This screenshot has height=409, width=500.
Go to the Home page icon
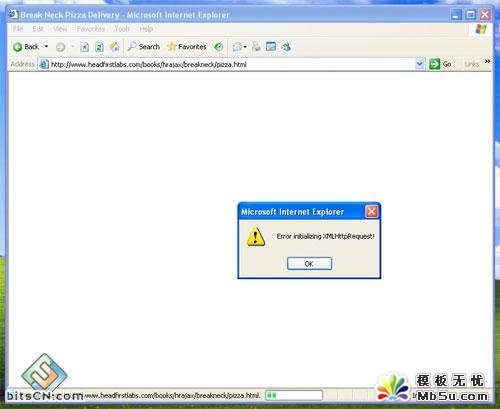114,47
